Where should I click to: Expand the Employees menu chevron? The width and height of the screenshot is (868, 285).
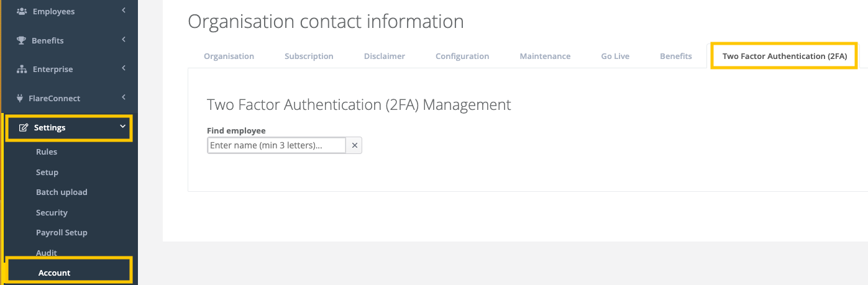(x=124, y=11)
